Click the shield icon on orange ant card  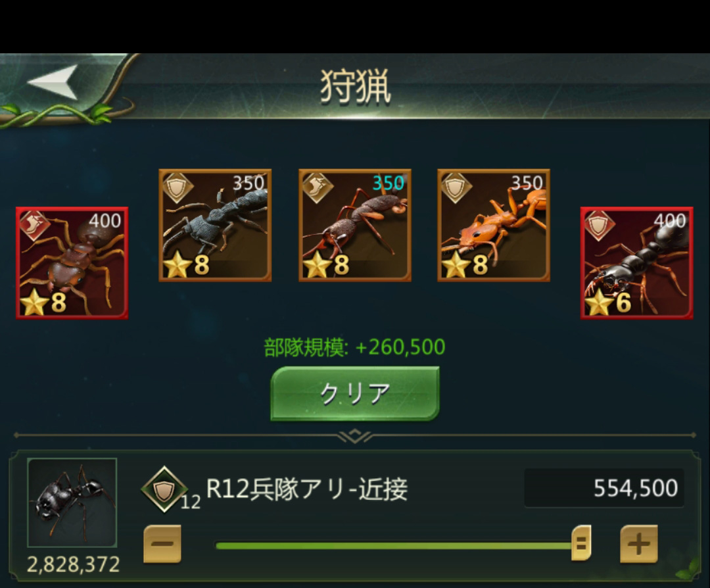pos(456,187)
